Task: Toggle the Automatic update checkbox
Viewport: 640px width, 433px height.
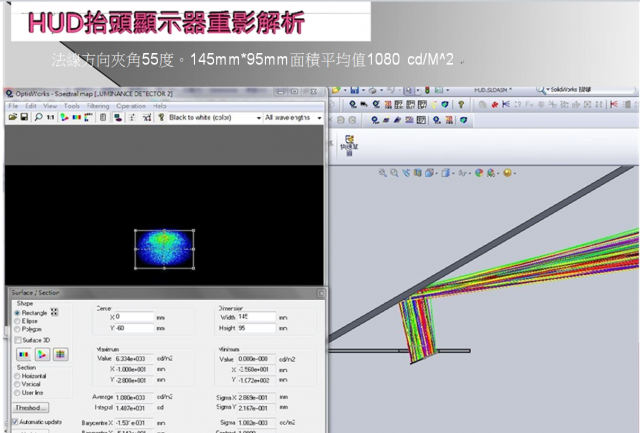Action: pos(15,422)
